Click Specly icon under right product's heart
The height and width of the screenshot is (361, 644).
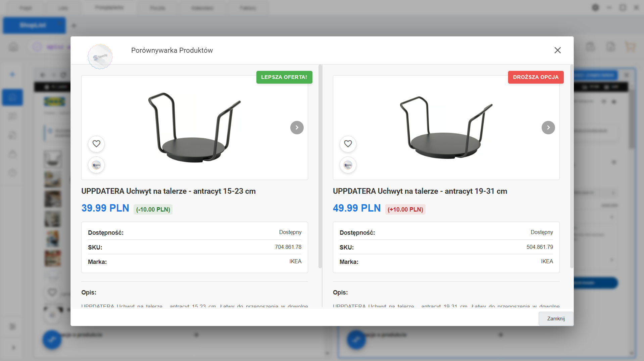[x=348, y=165]
